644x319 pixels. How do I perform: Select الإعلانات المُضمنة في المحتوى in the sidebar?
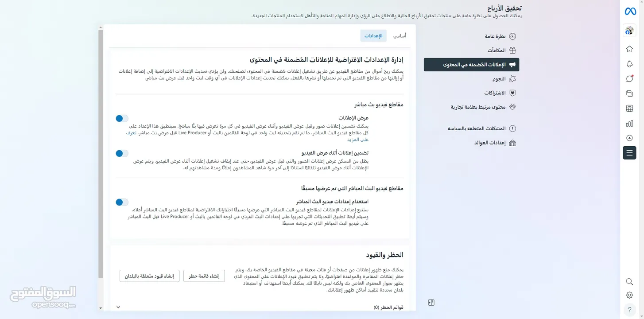click(x=472, y=65)
